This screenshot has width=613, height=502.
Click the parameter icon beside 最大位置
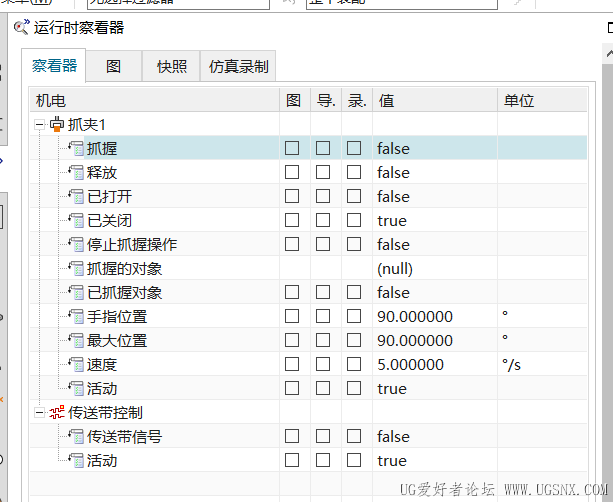pyautogui.click(x=76, y=341)
